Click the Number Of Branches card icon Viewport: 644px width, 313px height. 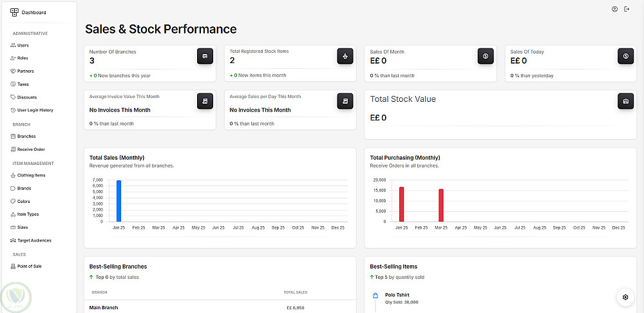pyautogui.click(x=205, y=56)
